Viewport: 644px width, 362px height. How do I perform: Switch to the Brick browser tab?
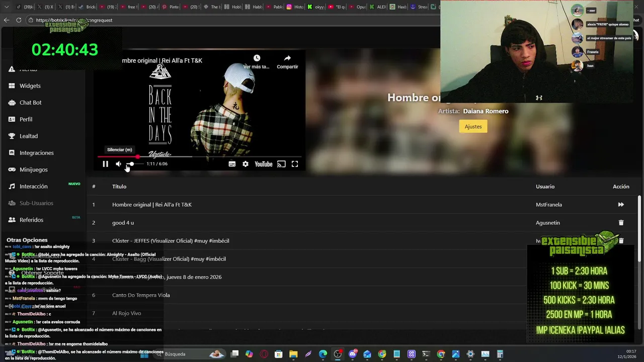point(88,7)
